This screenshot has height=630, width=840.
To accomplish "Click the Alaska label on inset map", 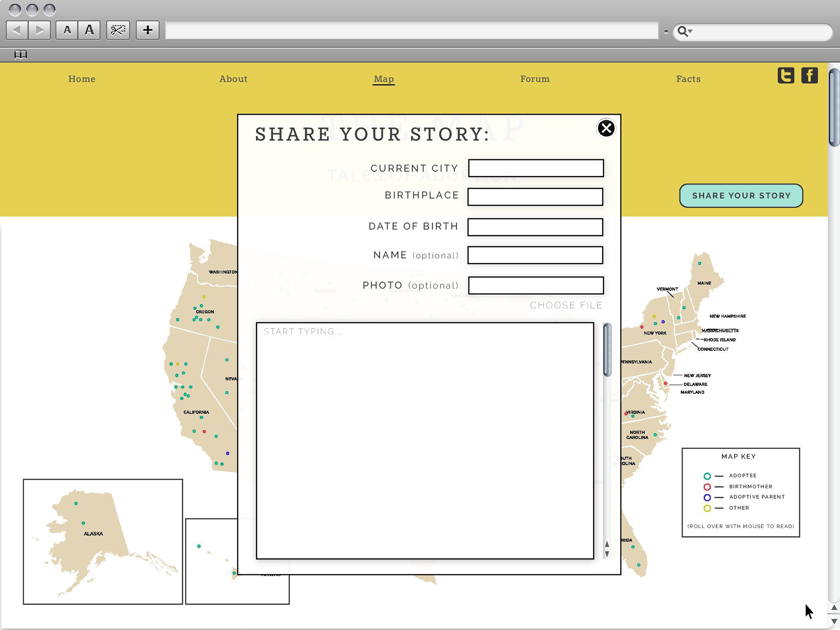I will (x=93, y=534).
